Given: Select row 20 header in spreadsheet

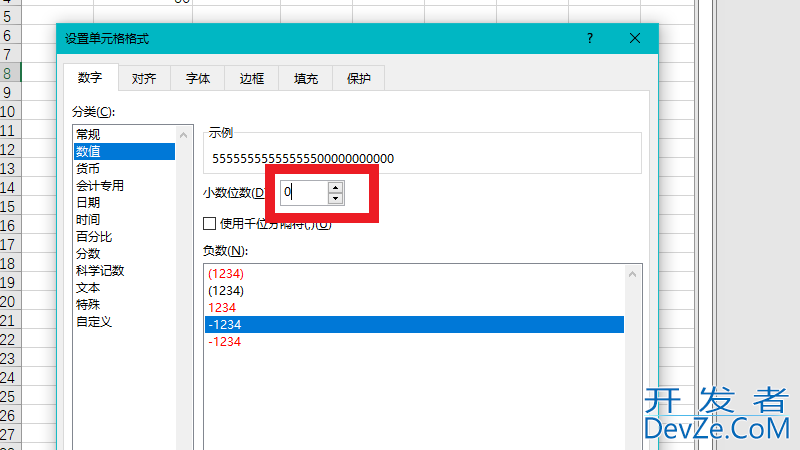Looking at the screenshot, I should point(10,301).
